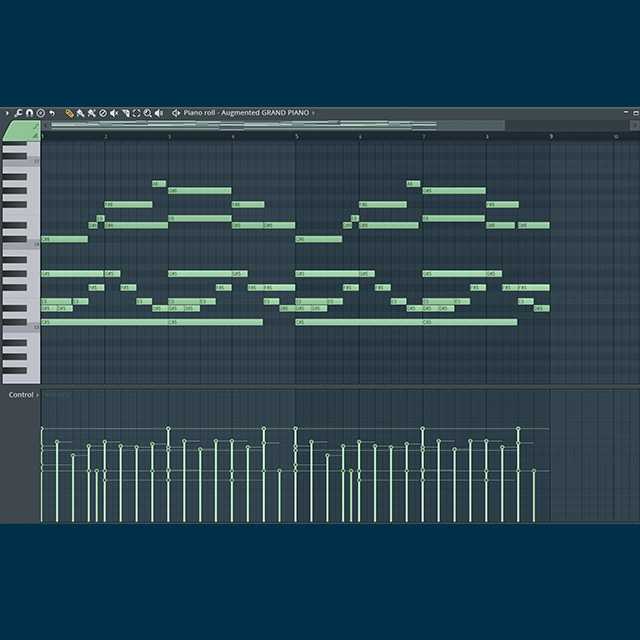The image size is (640, 640).
Task: Open the wrench tools menu
Action: point(18,113)
